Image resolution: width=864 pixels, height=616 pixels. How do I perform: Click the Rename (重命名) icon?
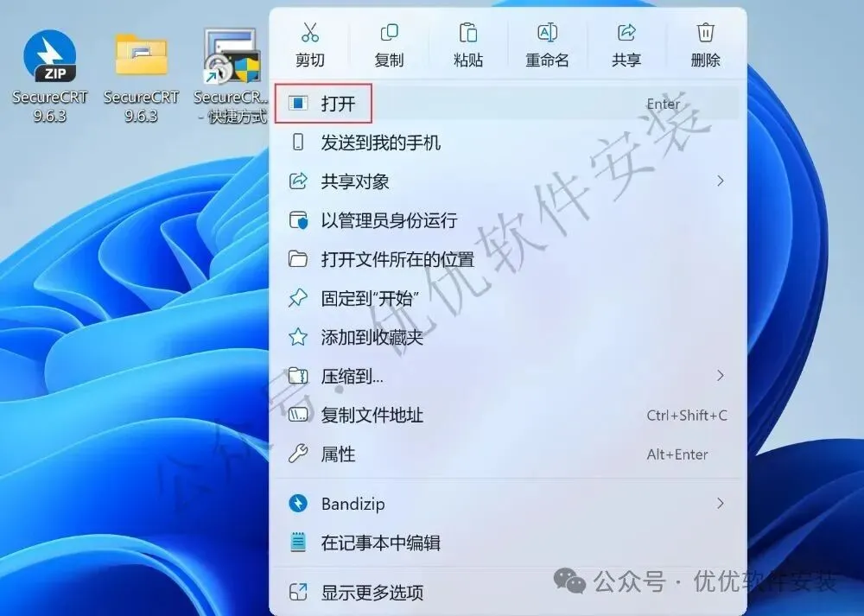[x=547, y=33]
